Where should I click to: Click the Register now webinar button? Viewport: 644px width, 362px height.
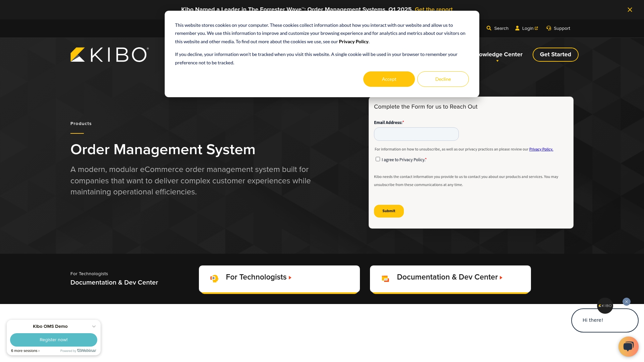54,340
